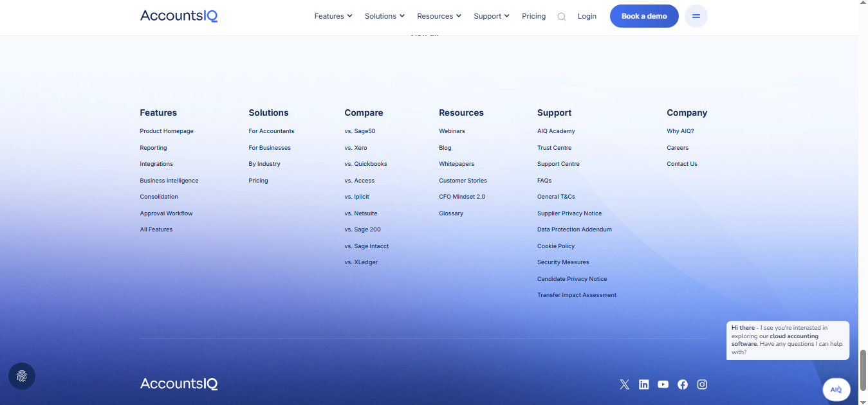Screen dimensions: 868x405
Task: Click the fingerprint privacy icon
Action: (21, 375)
